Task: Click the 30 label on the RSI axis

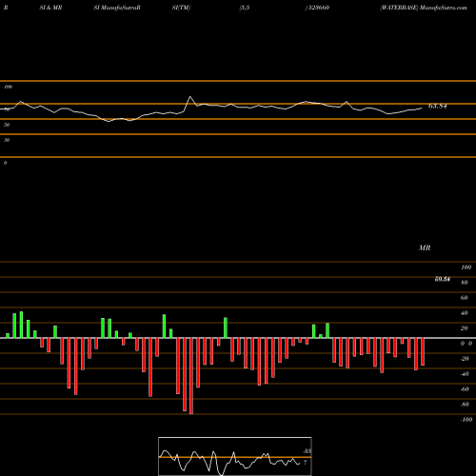Action: (7, 140)
